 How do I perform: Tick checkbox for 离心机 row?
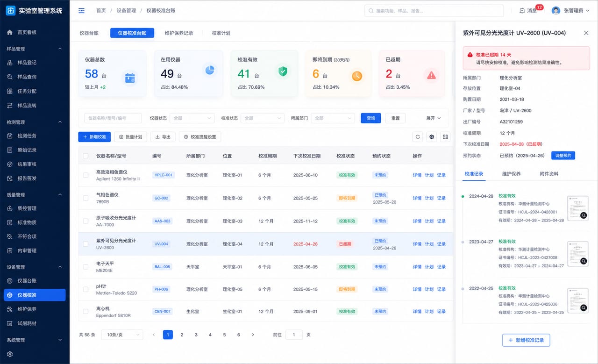85,312
